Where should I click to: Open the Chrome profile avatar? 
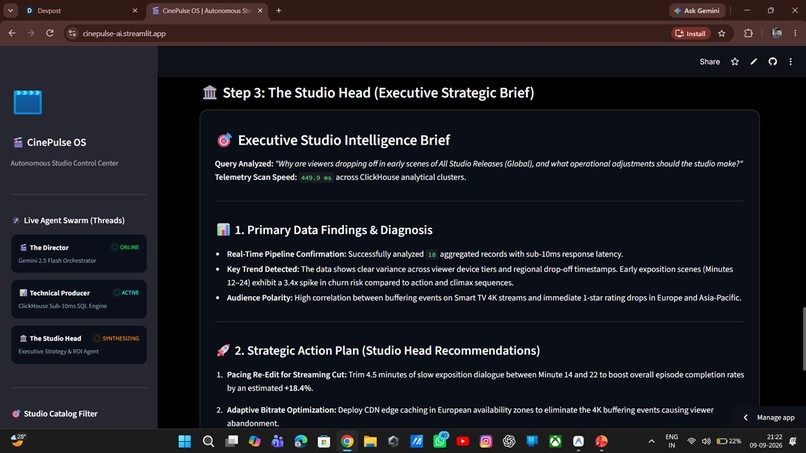point(777,33)
